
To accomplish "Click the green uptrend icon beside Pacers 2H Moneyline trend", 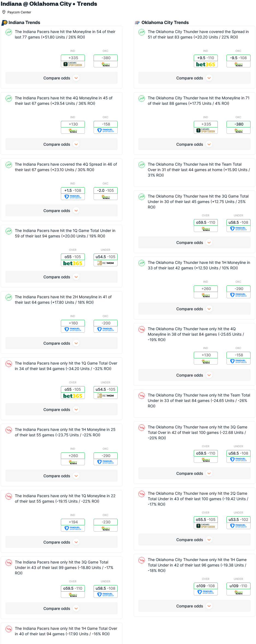I will pos(9,297).
